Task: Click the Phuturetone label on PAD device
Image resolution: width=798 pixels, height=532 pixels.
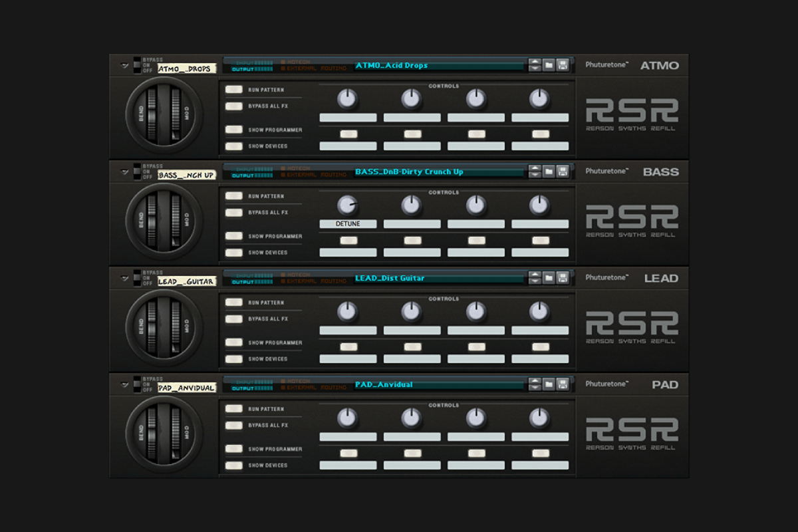Action: (x=607, y=384)
